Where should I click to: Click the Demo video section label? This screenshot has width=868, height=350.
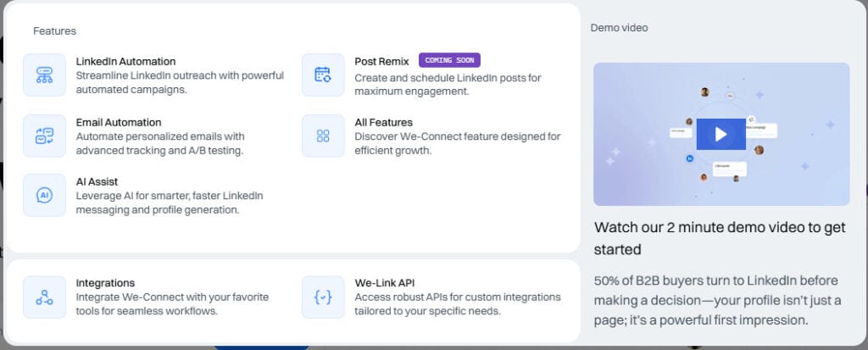point(619,28)
